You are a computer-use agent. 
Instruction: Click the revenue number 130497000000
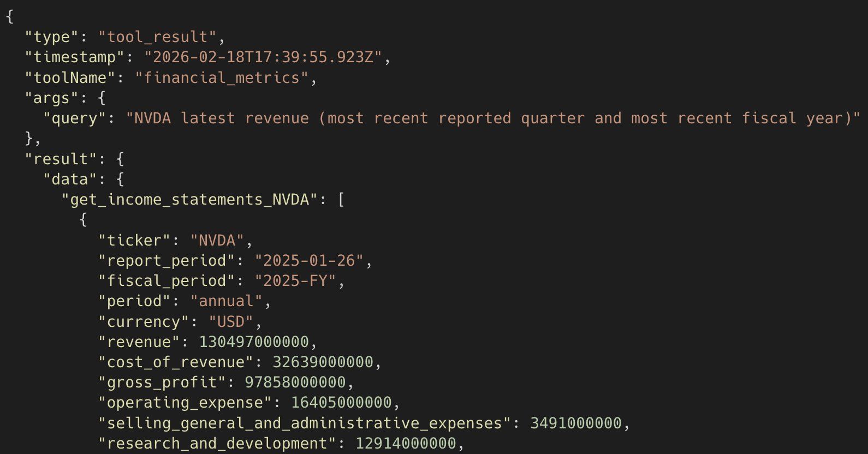[254, 342]
